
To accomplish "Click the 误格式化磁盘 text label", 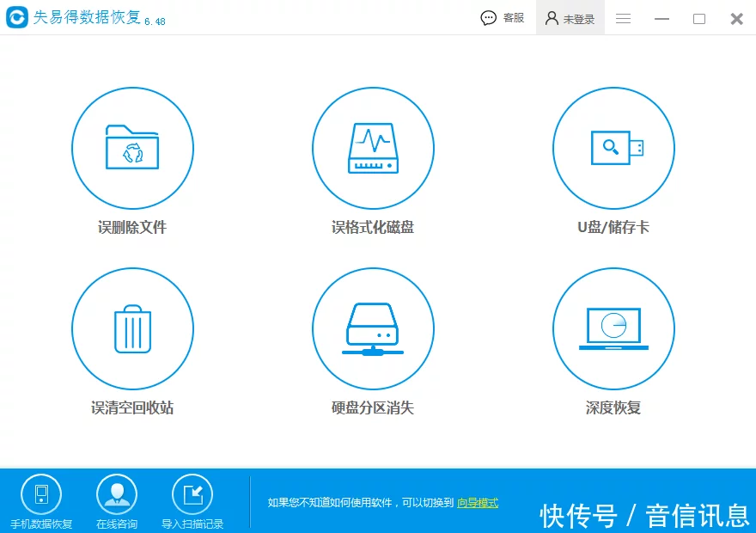I will pyautogui.click(x=373, y=227).
